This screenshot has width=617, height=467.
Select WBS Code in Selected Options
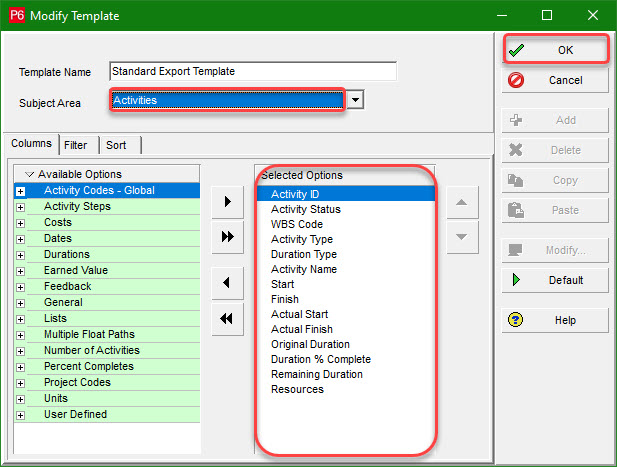tap(346, 224)
